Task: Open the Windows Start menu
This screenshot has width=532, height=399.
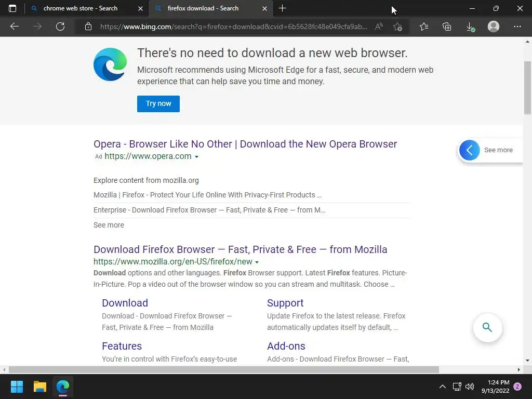Action: [17, 387]
